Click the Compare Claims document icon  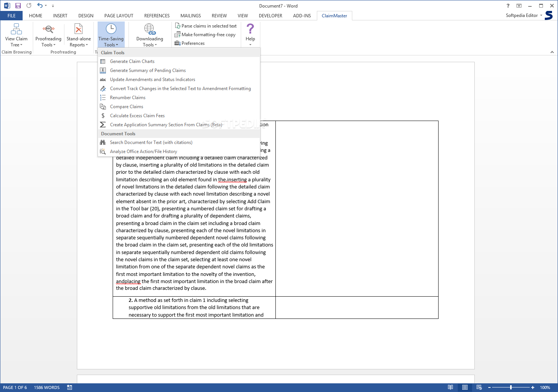click(x=103, y=107)
